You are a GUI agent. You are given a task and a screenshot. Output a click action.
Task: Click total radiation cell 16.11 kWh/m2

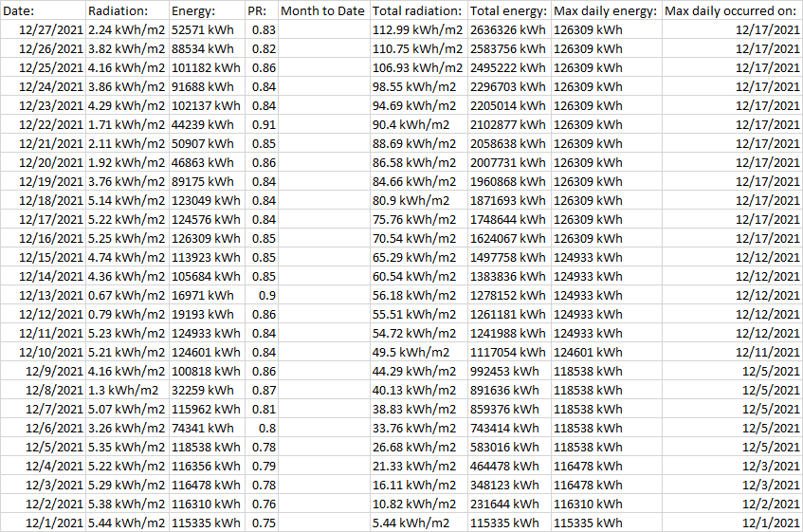pyautogui.click(x=419, y=485)
